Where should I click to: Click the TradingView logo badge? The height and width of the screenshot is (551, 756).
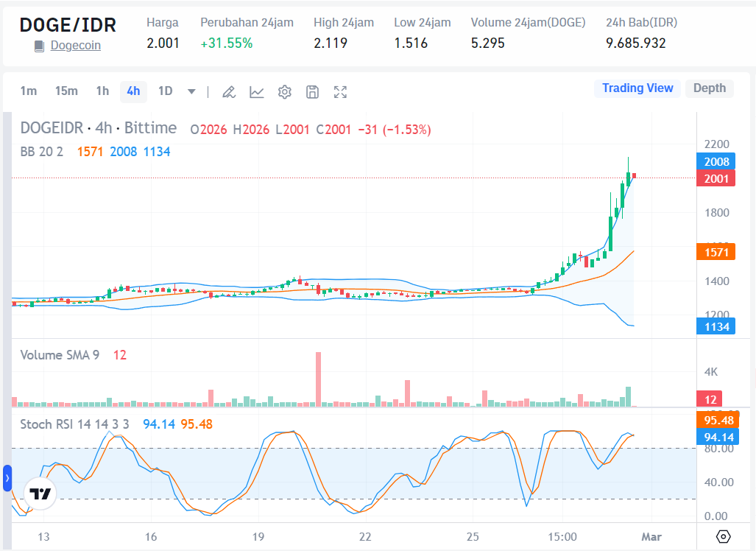40,494
